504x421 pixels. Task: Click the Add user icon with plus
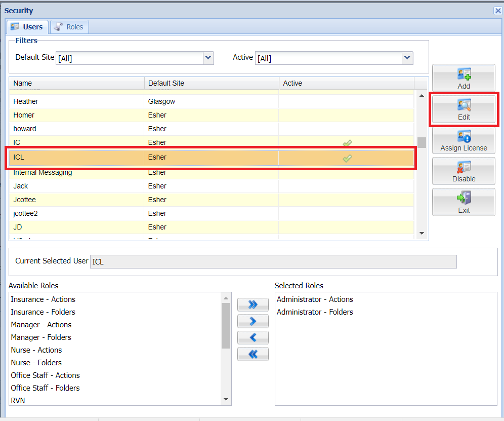click(x=464, y=74)
